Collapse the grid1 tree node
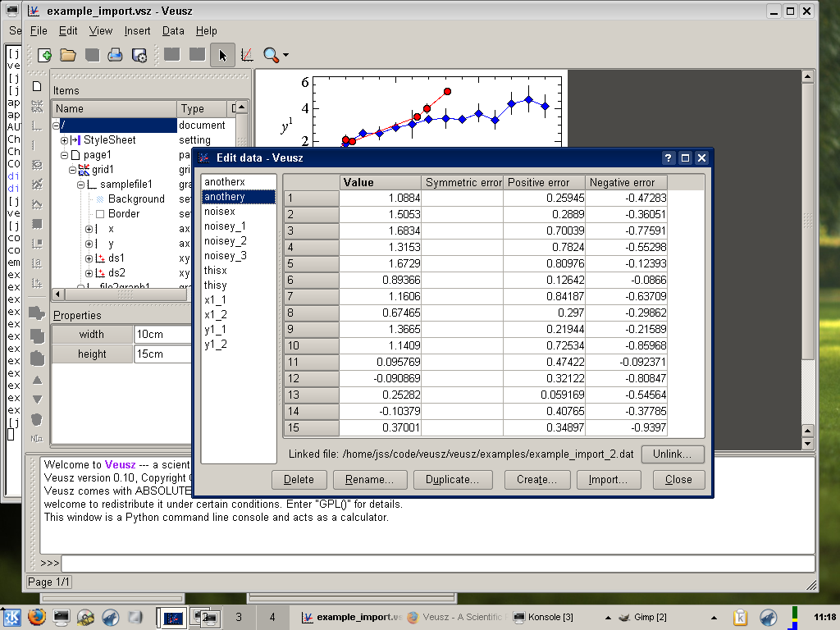 pos(72,170)
